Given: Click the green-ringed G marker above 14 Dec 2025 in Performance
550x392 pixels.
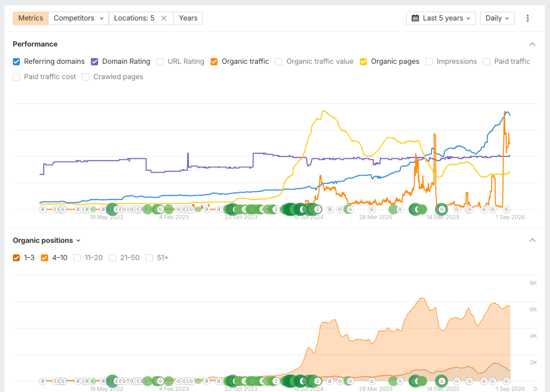Looking at the screenshot, I should pyautogui.click(x=442, y=209).
